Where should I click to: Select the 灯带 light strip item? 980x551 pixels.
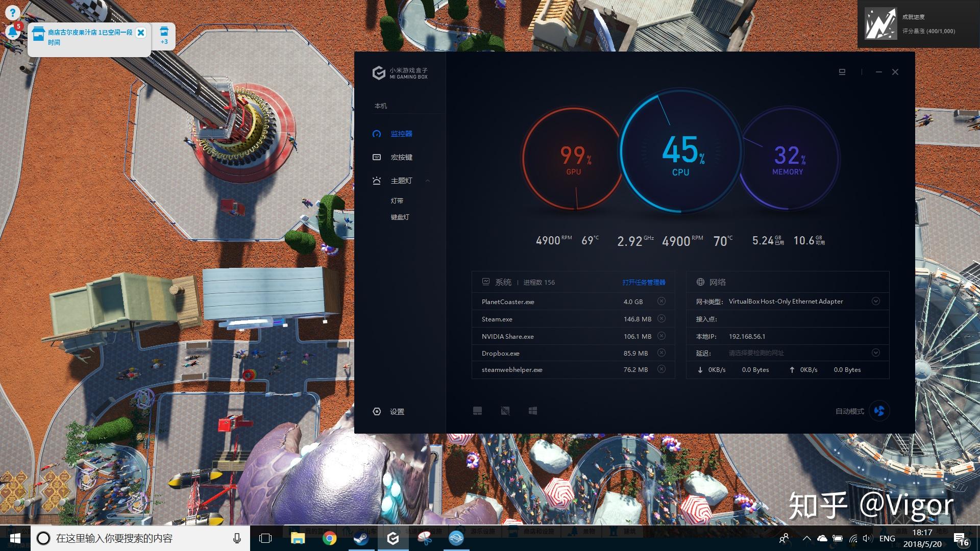tap(397, 201)
